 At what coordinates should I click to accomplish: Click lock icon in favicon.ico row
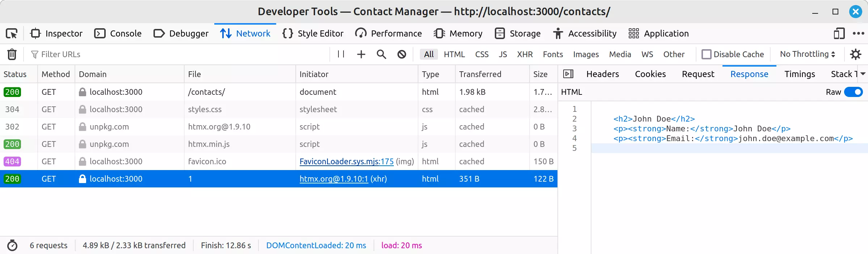point(83,161)
